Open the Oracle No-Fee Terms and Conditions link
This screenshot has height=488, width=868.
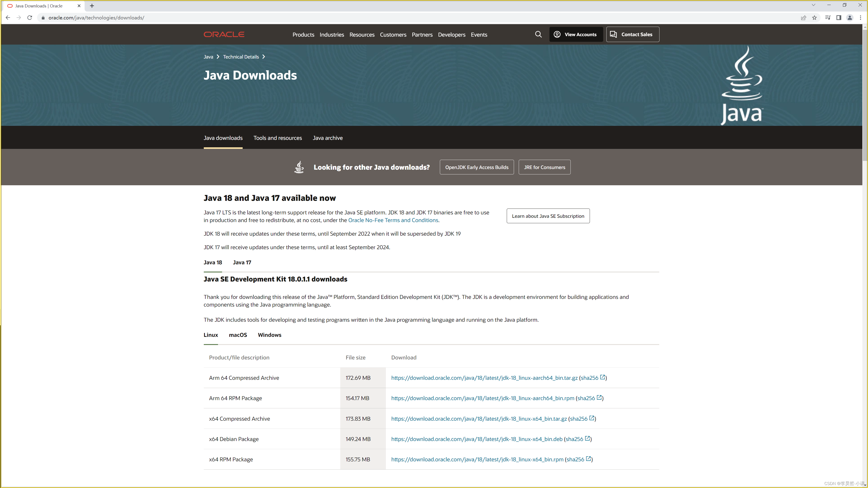[393, 220]
